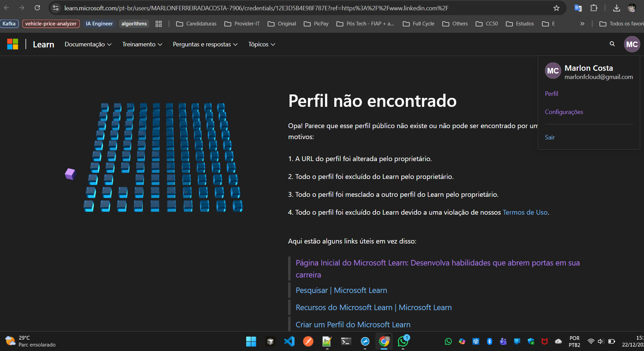The image size is (644, 351).
Task: Open the Full Cycle bookmark folder
Action: coord(419,24)
